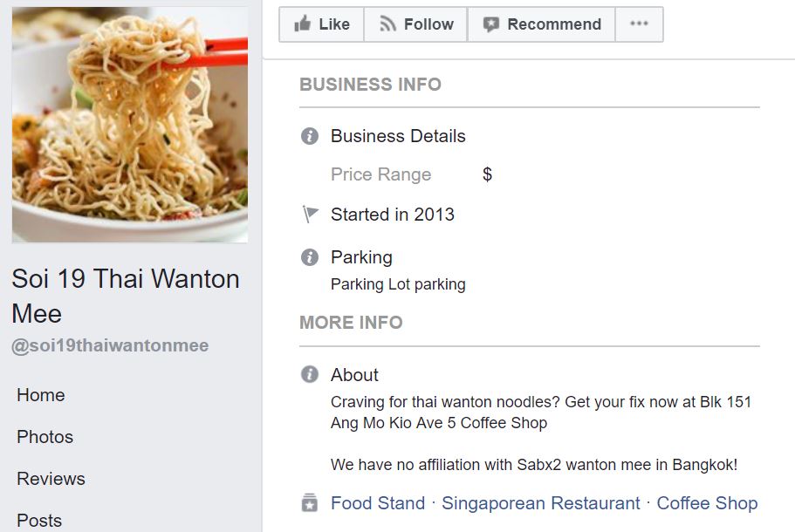This screenshot has height=532, width=795.
Task: Click the @soi19thaiwantonmee username
Action: [x=110, y=346]
